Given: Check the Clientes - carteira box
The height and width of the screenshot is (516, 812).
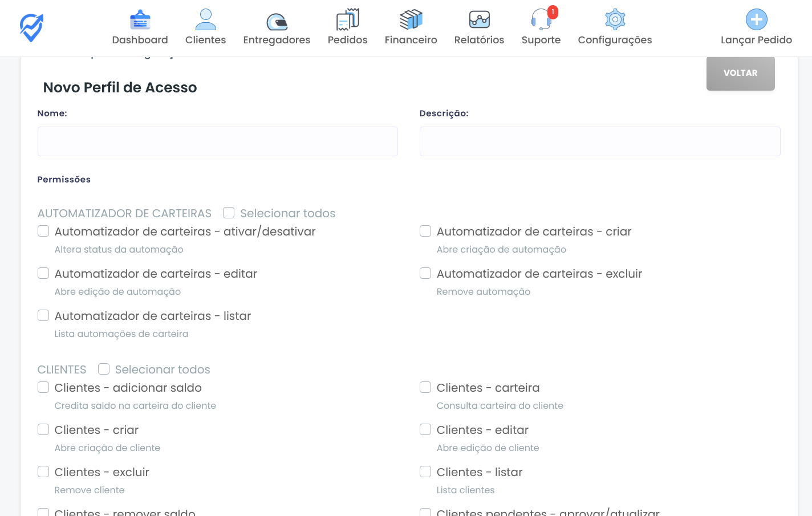Looking at the screenshot, I should coord(425,387).
